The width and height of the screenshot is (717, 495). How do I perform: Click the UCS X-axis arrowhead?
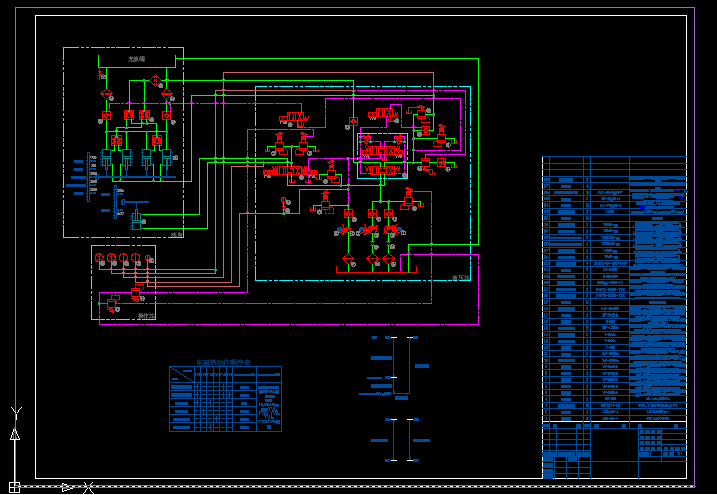pos(66,487)
